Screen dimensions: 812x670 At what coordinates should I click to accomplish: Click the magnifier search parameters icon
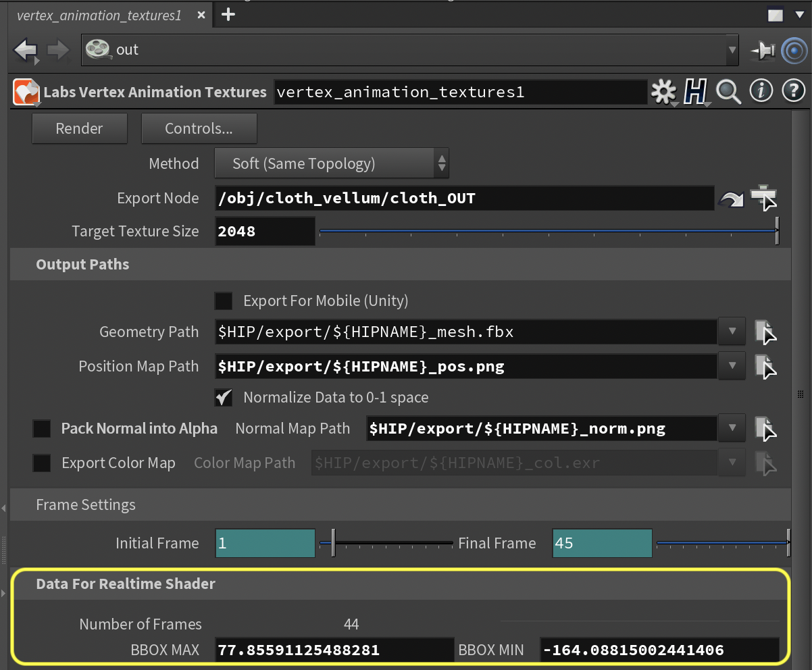coord(728,91)
